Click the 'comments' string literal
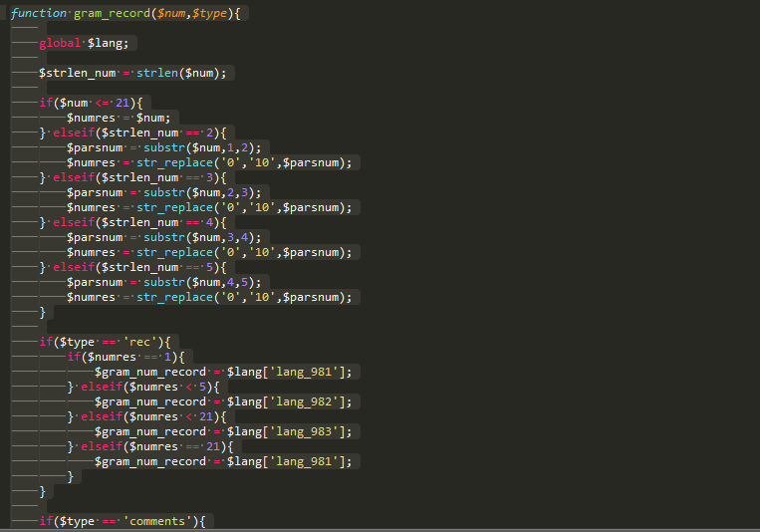 160,521
